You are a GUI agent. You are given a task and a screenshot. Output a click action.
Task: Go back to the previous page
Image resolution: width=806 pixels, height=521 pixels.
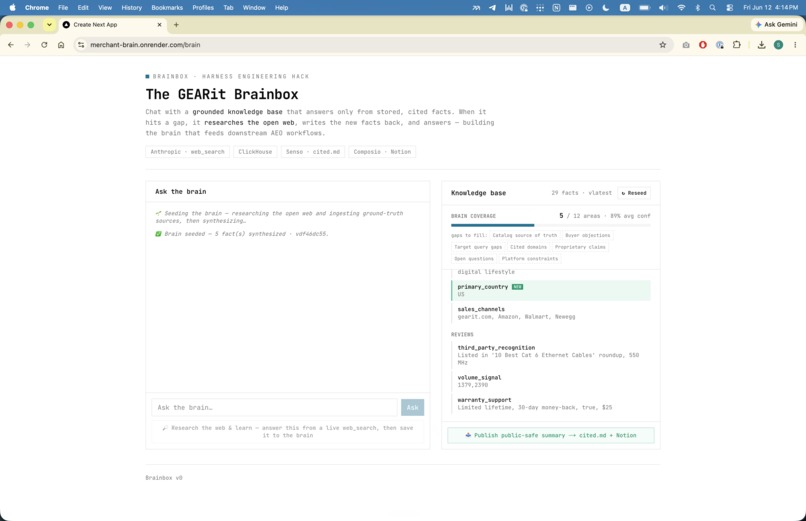pyautogui.click(x=11, y=45)
